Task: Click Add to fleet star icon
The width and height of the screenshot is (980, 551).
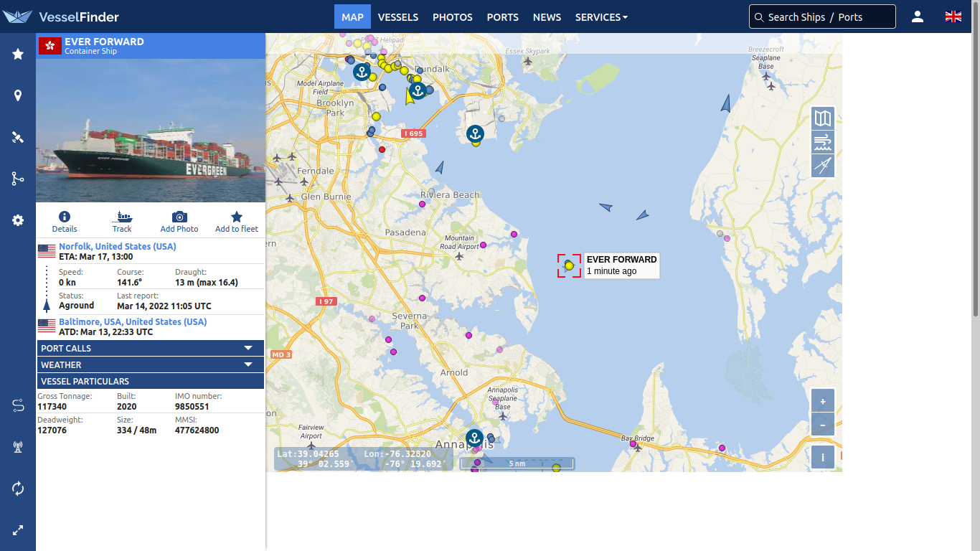Action: (x=237, y=222)
